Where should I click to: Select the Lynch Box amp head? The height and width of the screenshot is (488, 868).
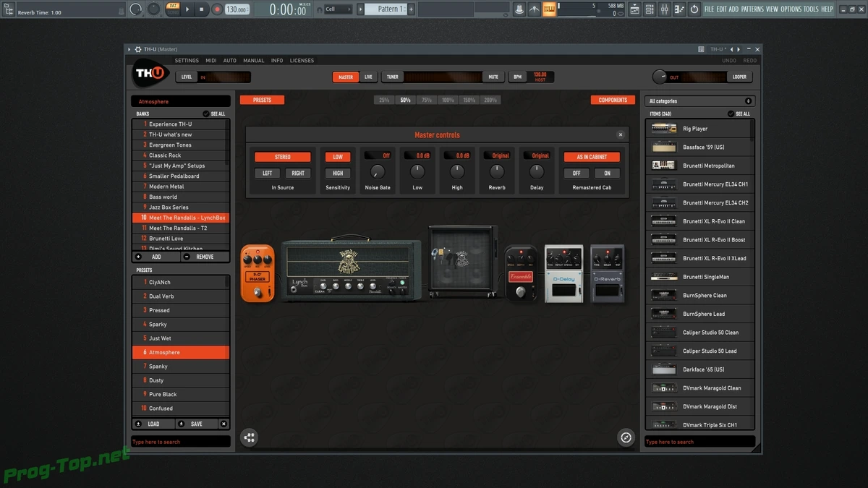tap(351, 270)
